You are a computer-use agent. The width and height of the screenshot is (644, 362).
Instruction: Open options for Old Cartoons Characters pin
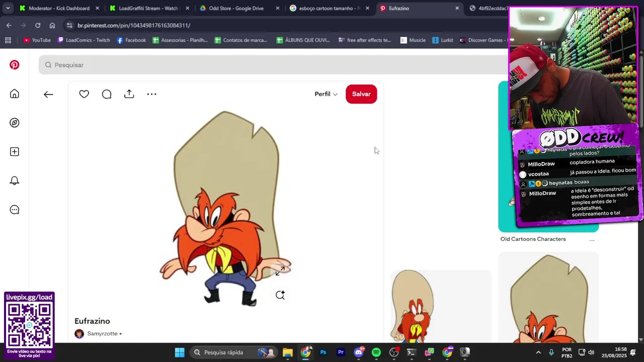pos(592,240)
